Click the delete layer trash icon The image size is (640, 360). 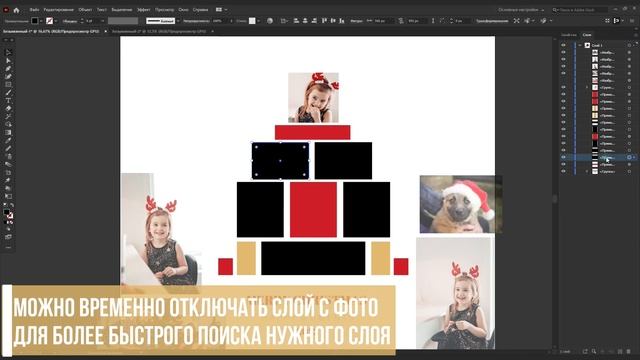629,351
